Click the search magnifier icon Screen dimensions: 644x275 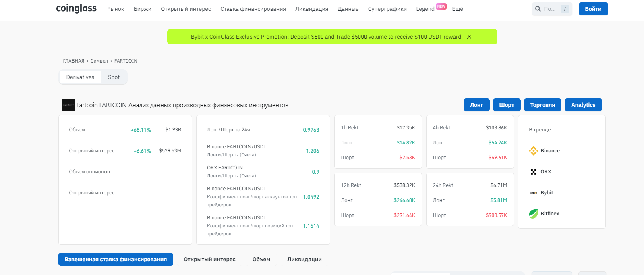tap(538, 9)
